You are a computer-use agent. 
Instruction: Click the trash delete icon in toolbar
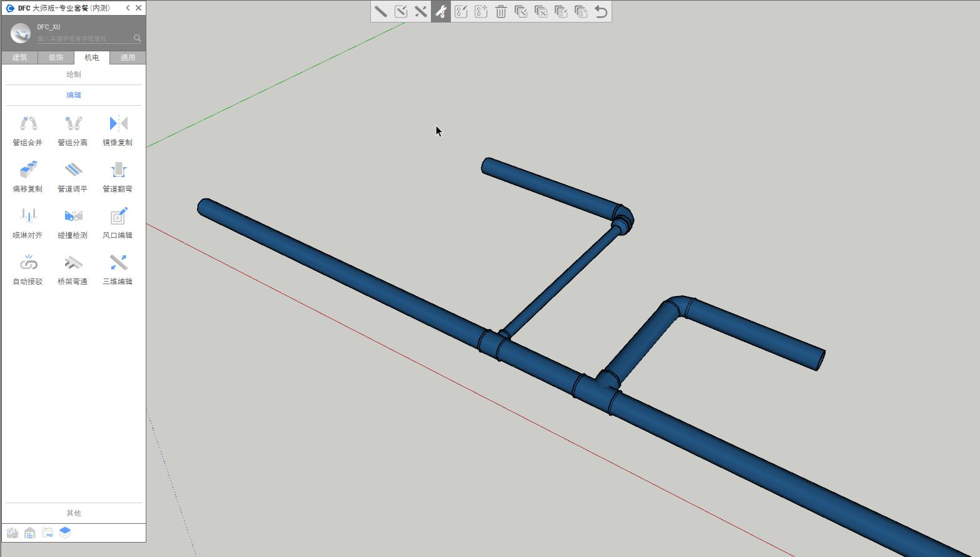[x=501, y=12]
